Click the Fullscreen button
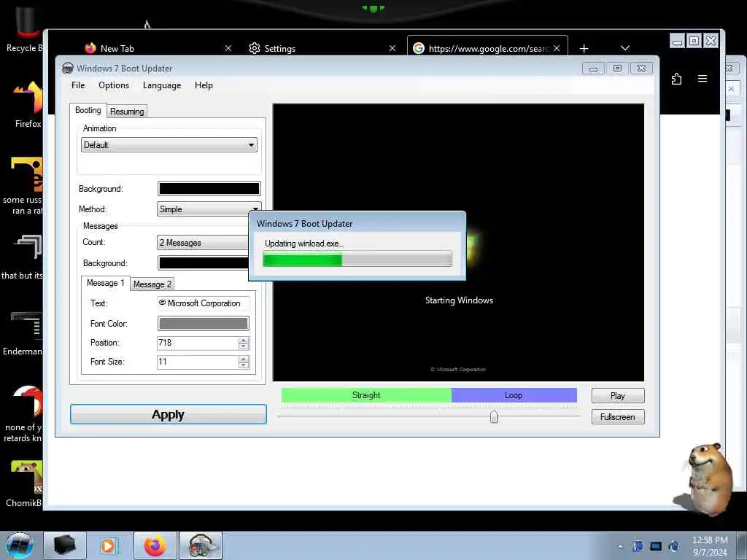Viewport: 747px width, 560px height. pos(618,416)
